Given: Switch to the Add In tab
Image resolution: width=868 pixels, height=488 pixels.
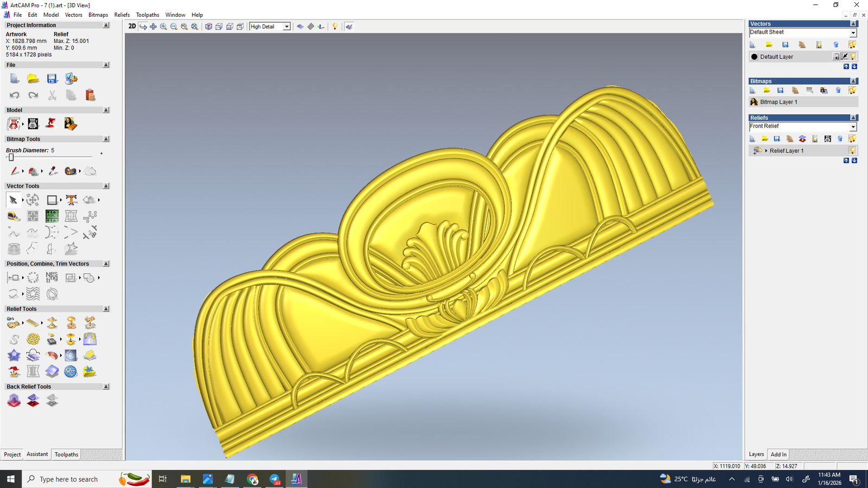Looking at the screenshot, I should [x=778, y=454].
